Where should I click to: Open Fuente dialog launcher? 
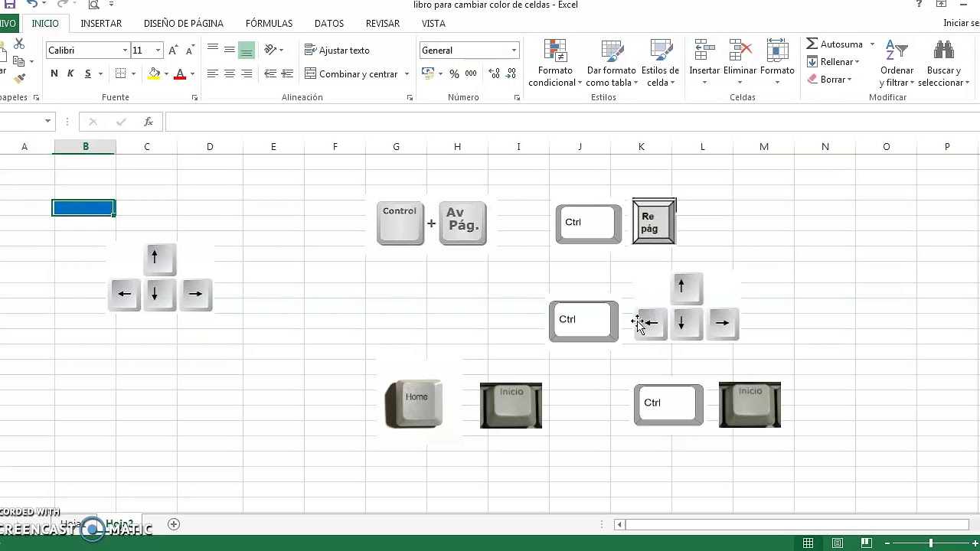pos(194,98)
